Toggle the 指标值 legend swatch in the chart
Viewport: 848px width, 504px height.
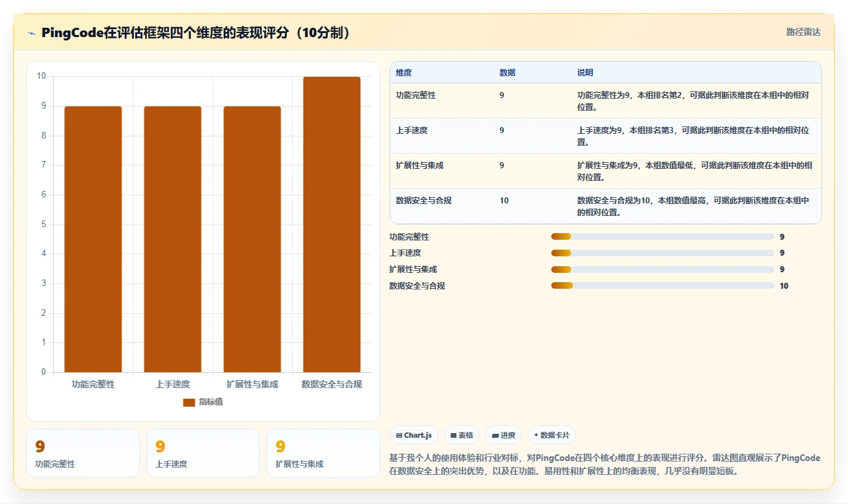(189, 402)
